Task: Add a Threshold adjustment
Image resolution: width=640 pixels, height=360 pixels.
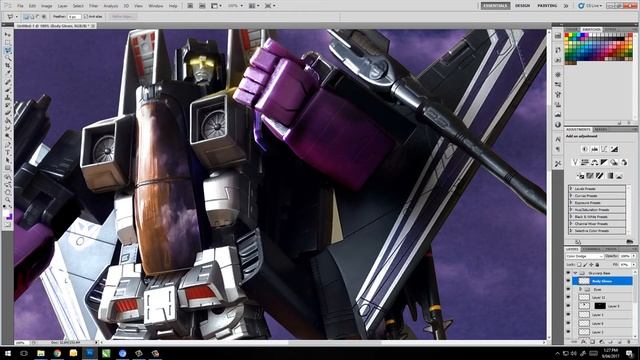Action: coord(600,176)
